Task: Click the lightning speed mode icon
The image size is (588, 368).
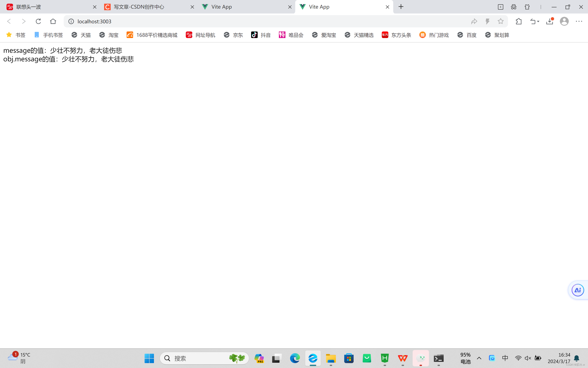Action: pos(487,21)
